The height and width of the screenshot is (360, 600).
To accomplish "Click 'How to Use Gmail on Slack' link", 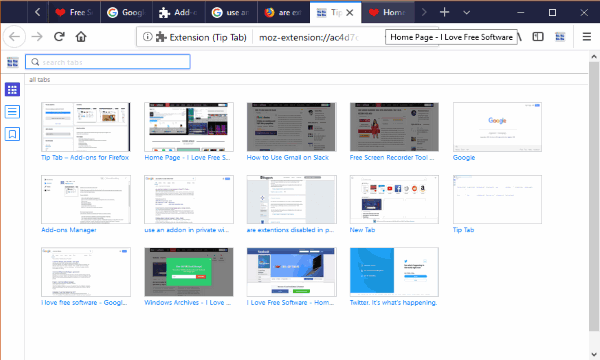I will point(288,157).
